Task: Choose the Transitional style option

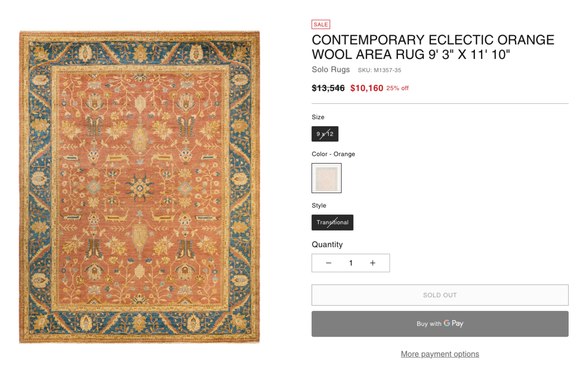Action: 332,222
